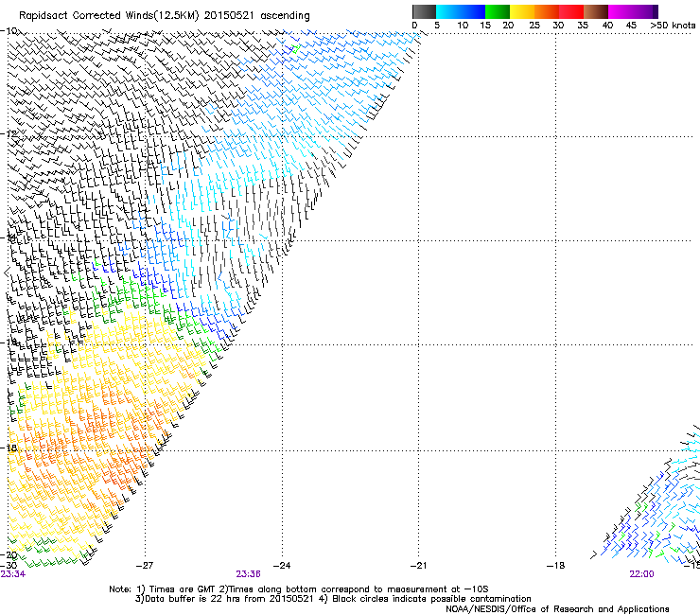Click the longitude label '-24'
This screenshot has width=700, height=615.
[282, 566]
